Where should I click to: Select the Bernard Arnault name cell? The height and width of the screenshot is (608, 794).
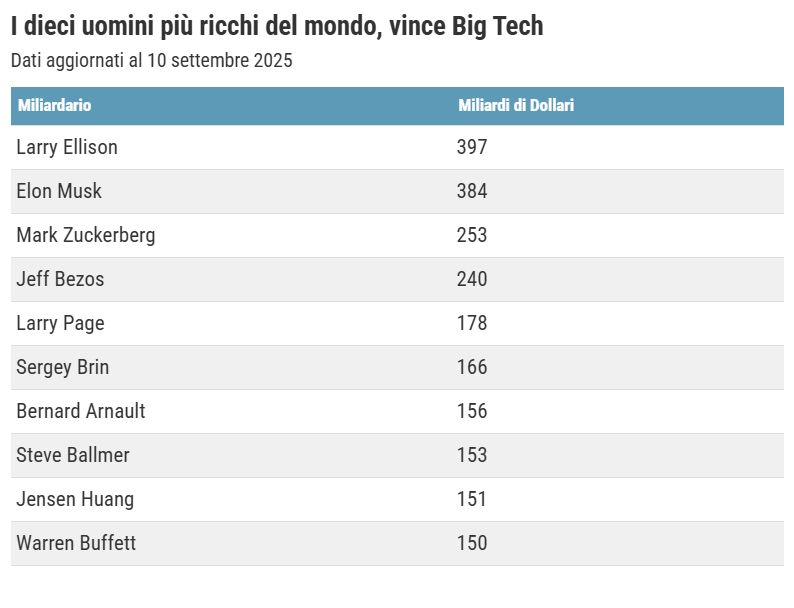(81, 411)
